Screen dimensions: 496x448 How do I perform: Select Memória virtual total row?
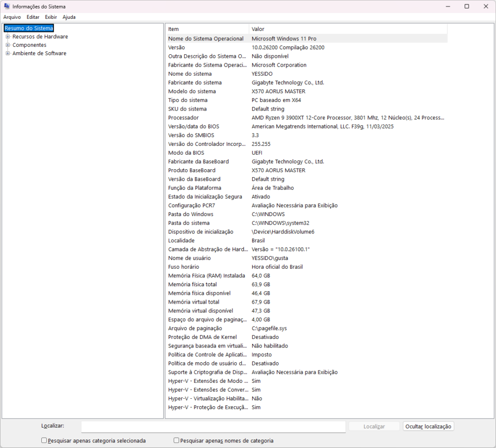click(x=307, y=302)
